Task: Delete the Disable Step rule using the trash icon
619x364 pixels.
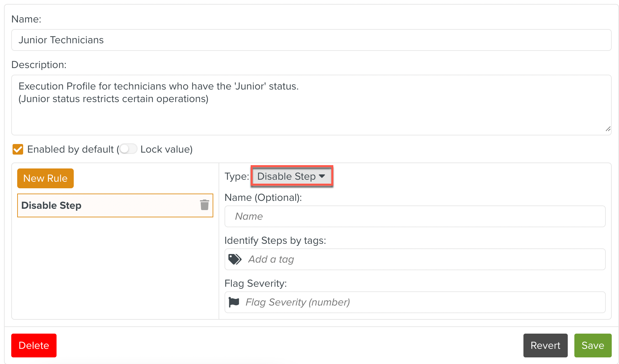Action: [204, 205]
